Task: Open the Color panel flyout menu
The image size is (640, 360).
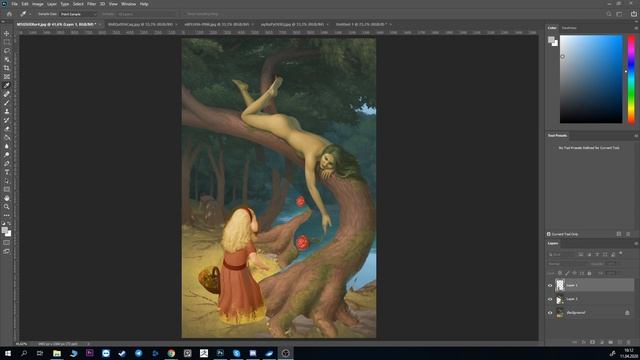Action: [636, 28]
